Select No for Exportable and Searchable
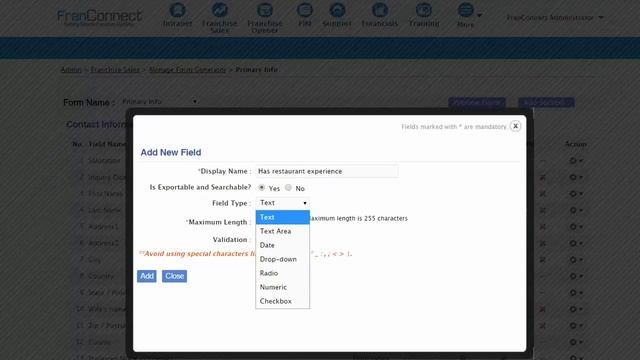Image resolution: width=640 pixels, height=360 pixels. pos(288,187)
